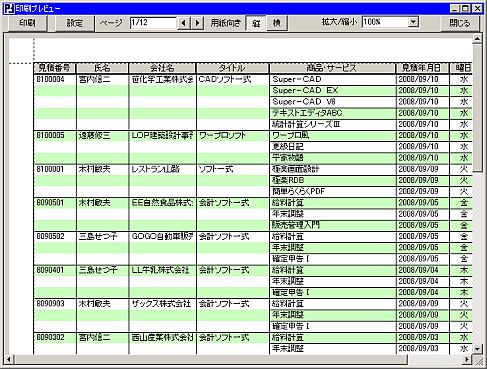Click the app icon in title bar

[9, 8]
